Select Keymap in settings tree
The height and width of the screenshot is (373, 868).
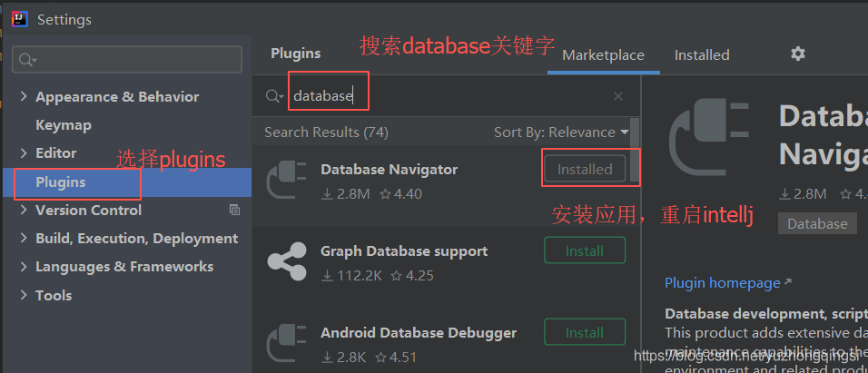64,125
